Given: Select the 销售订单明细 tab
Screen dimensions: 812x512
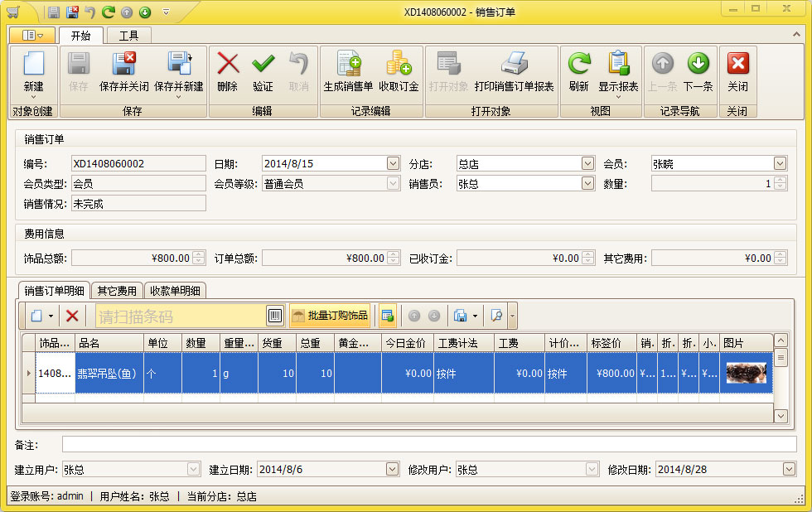Looking at the screenshot, I should point(55,291).
